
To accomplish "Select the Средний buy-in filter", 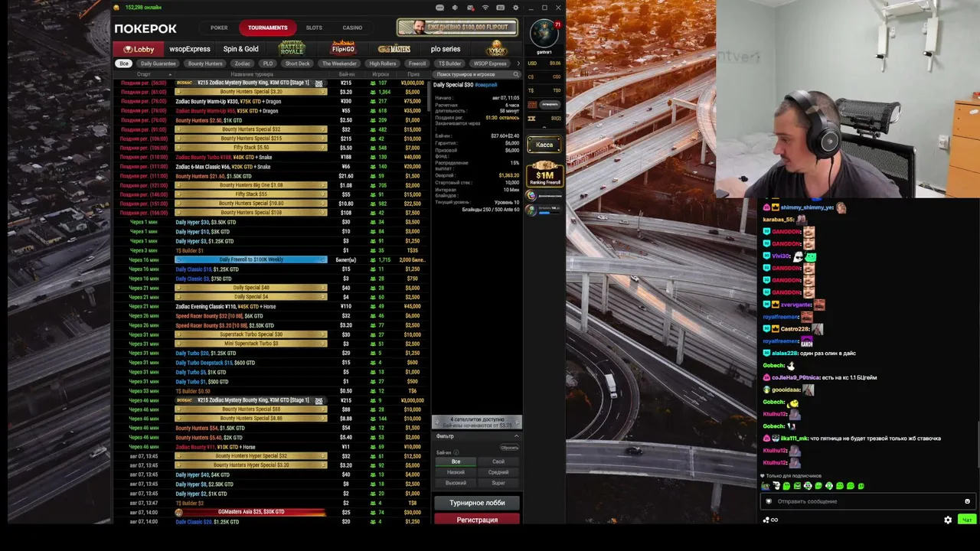I will point(498,472).
